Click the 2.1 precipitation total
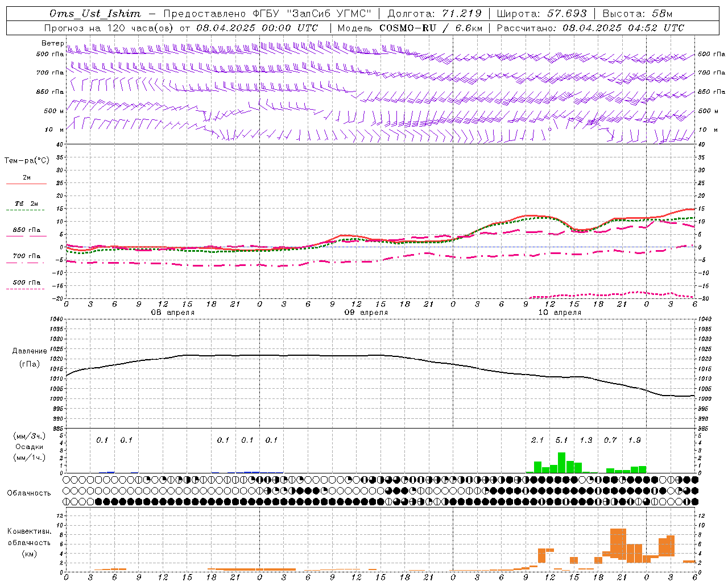728x582 pixels. (x=537, y=440)
